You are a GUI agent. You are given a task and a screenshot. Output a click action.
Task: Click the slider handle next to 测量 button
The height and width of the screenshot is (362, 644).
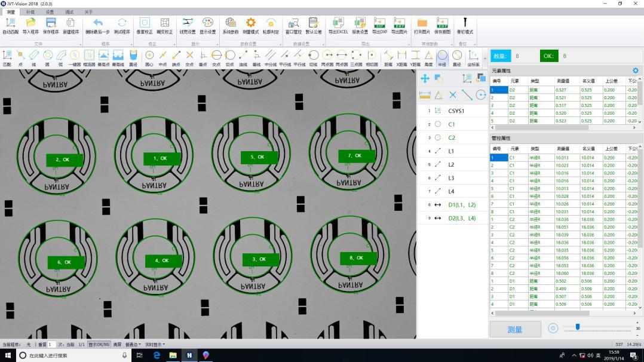click(578, 327)
